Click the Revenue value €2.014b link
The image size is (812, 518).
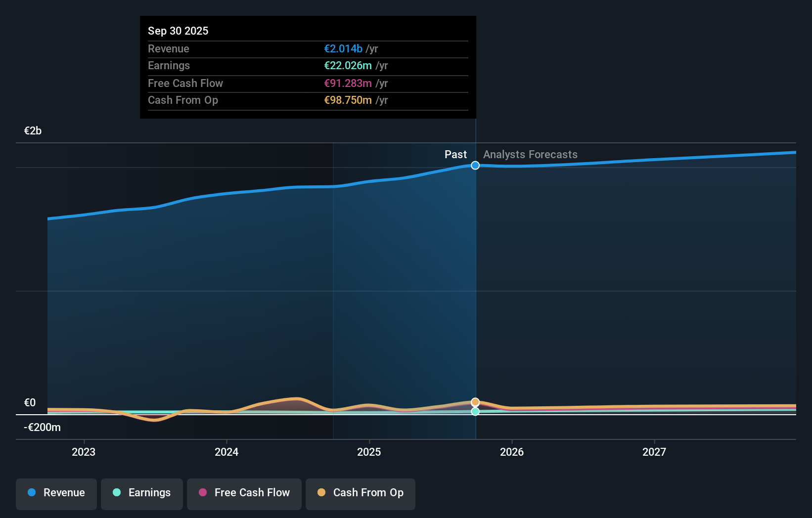342,48
